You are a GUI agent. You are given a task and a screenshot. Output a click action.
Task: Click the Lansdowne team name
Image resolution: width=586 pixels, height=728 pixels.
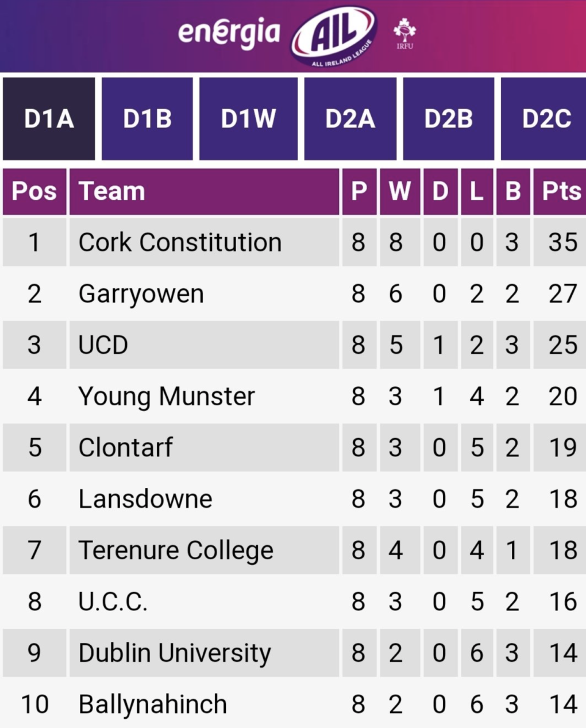click(x=145, y=499)
